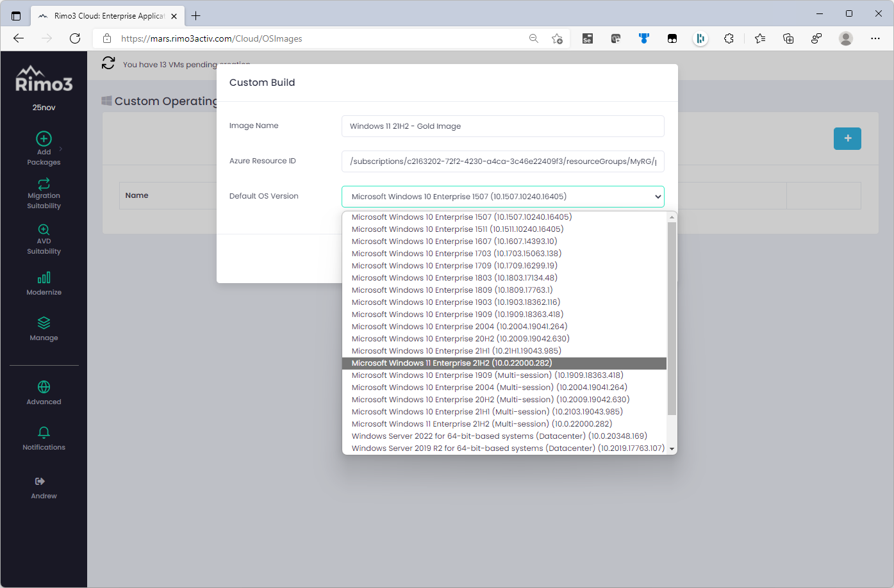
Task: Click the Azure Resource ID field
Action: 502,161
